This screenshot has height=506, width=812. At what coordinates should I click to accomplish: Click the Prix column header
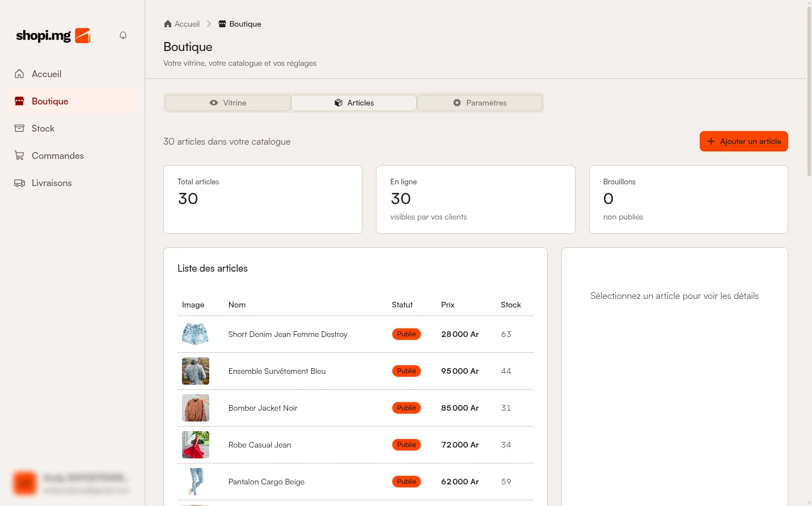(x=448, y=305)
